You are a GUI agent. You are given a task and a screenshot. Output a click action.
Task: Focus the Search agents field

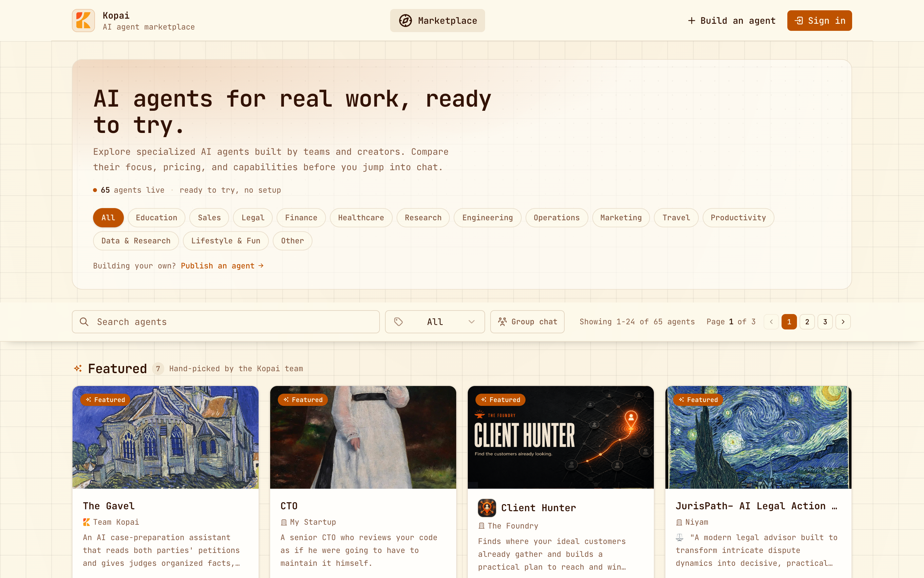226,322
